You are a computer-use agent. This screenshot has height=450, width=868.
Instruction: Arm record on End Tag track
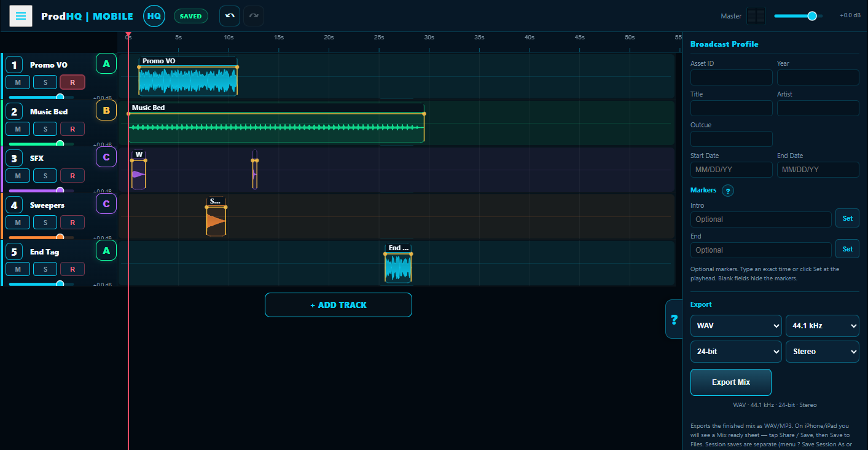72,269
